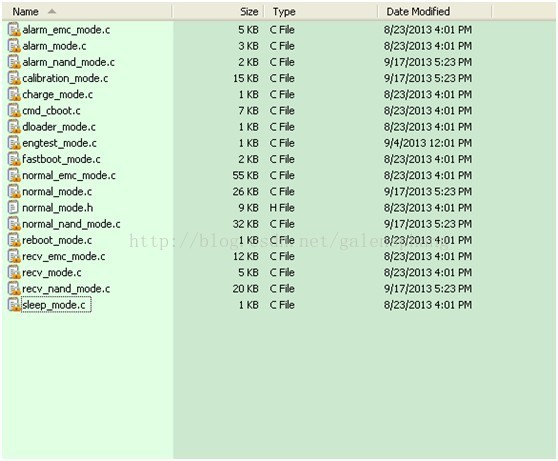Click the reboot_mode.c file icon

14,240
